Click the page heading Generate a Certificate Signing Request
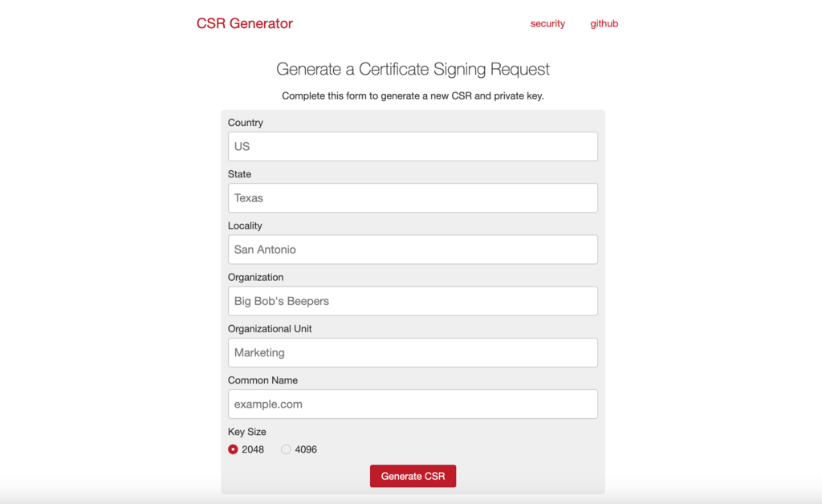 [413, 69]
